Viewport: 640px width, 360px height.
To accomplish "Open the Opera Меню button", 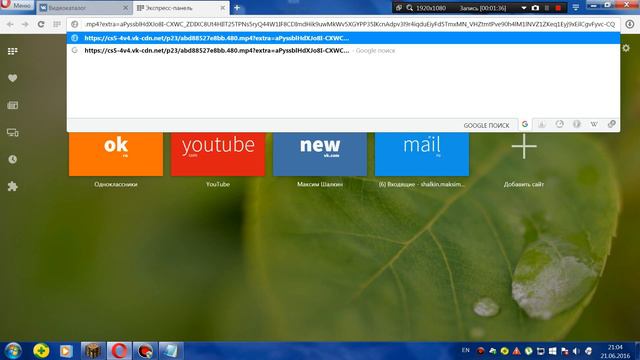I will coord(16,6).
